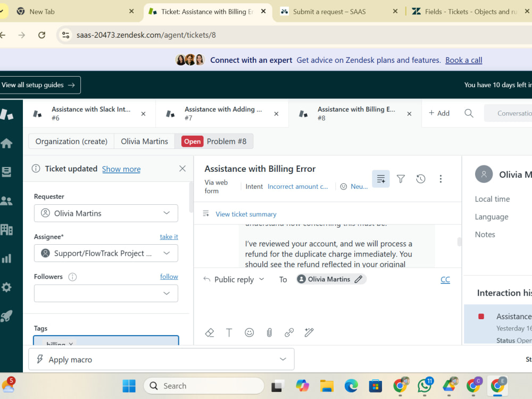532x399 pixels.
Task: Close the Assistance with Billing E... #8 tab
Action: coord(410,114)
